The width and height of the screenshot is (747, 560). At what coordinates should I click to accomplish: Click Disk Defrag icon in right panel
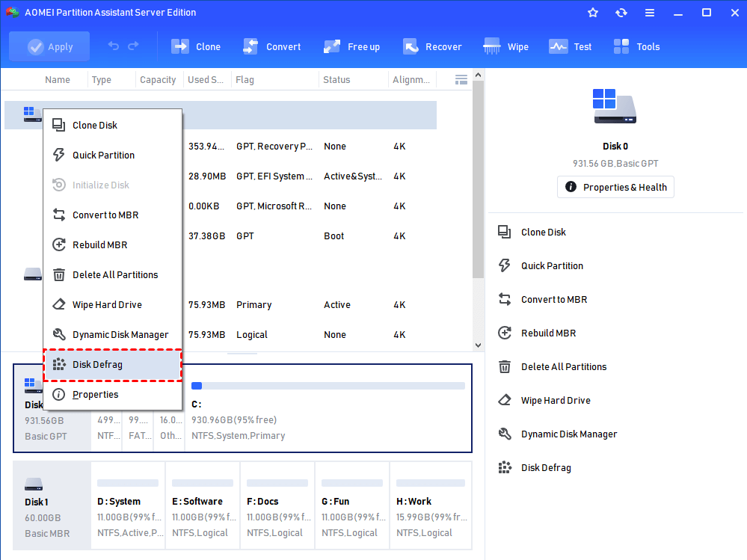pyautogui.click(x=505, y=467)
